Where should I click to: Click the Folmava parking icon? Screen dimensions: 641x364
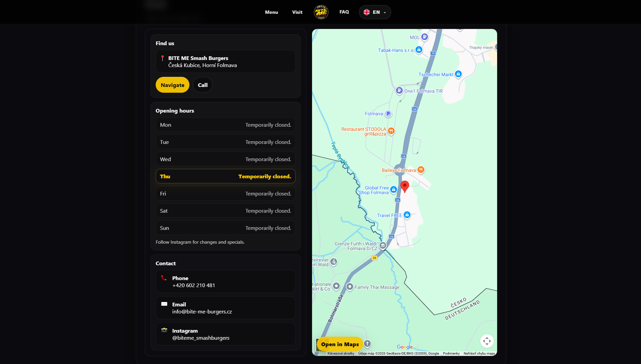388,114
